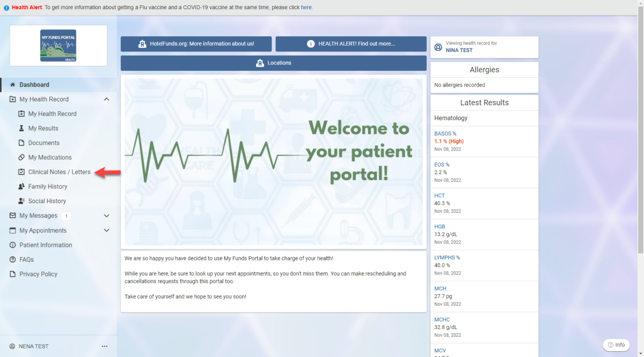Click the Privacy Policy document icon
Image resolution: width=644 pixels, height=357 pixels.
point(13,274)
